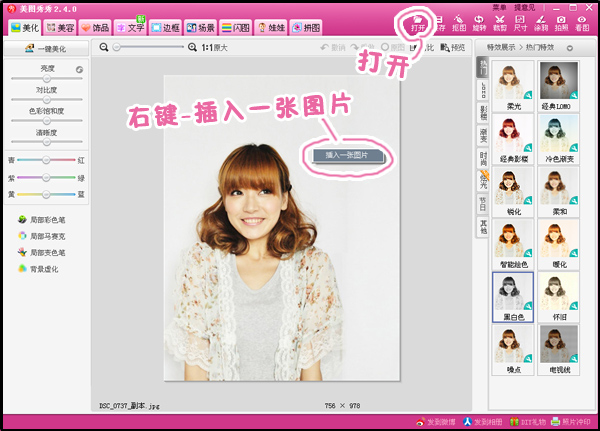Apply the 黑白色 effect thumbnail
This screenshot has width=600, height=431.
(513, 296)
